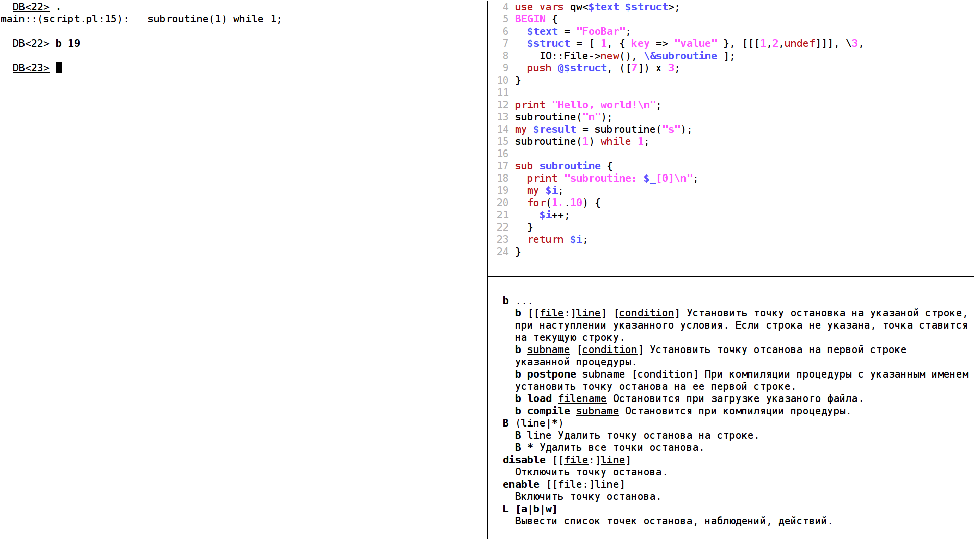Click the DB<23> debugger prompt

tap(31, 68)
